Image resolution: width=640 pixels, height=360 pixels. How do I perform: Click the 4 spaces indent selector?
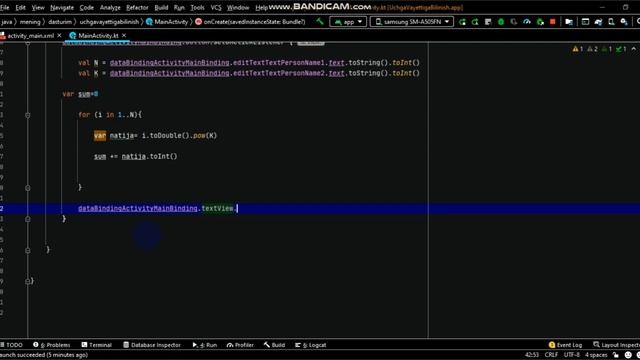596,355
